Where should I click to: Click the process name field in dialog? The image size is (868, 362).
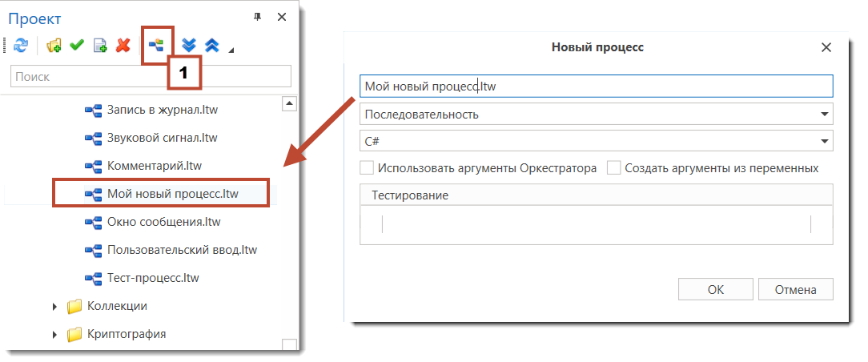(597, 86)
